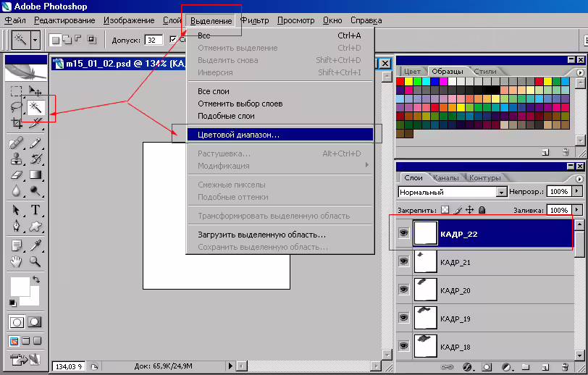Image resolution: width=588 pixels, height=375 pixels.
Task: Reset default foreground and background colors
Action: tap(13, 303)
